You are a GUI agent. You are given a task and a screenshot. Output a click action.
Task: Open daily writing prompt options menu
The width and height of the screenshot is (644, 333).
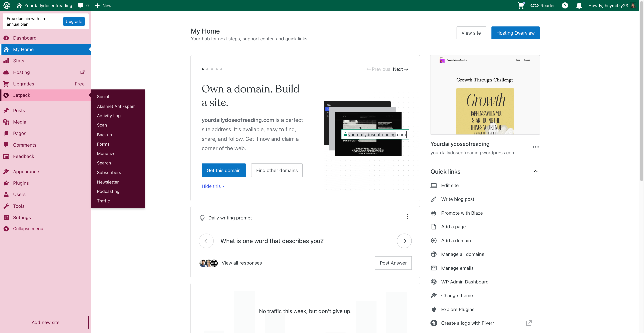pos(408,217)
